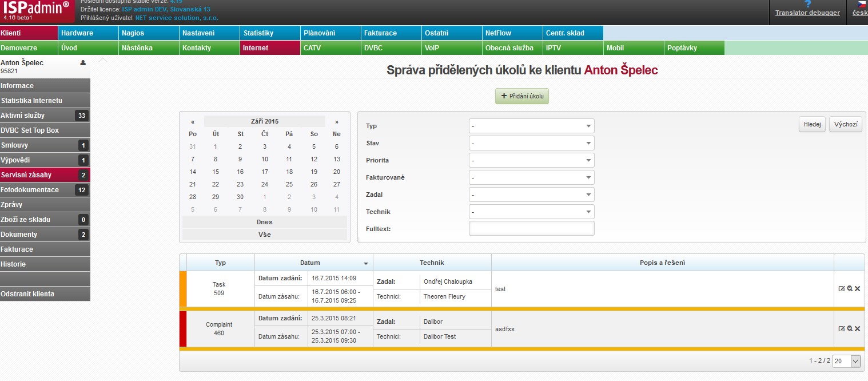
Task: Click the Září 2015 month title
Action: (x=265, y=121)
